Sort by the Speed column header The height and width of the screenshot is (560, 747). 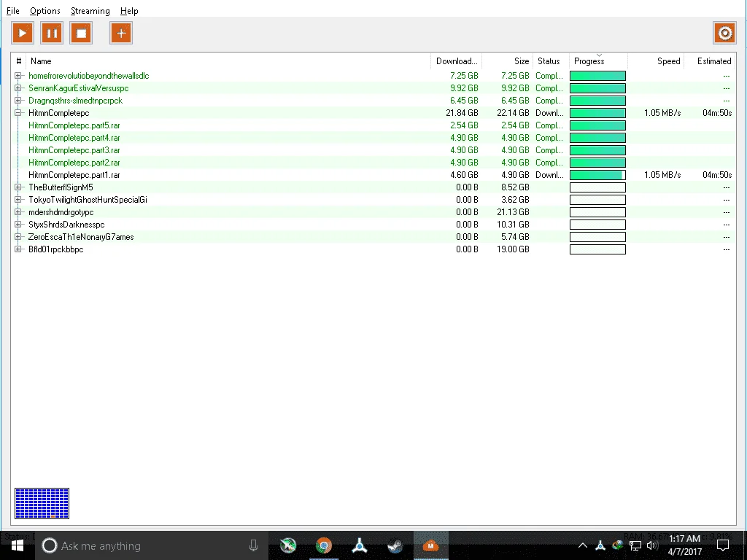pyautogui.click(x=656, y=61)
